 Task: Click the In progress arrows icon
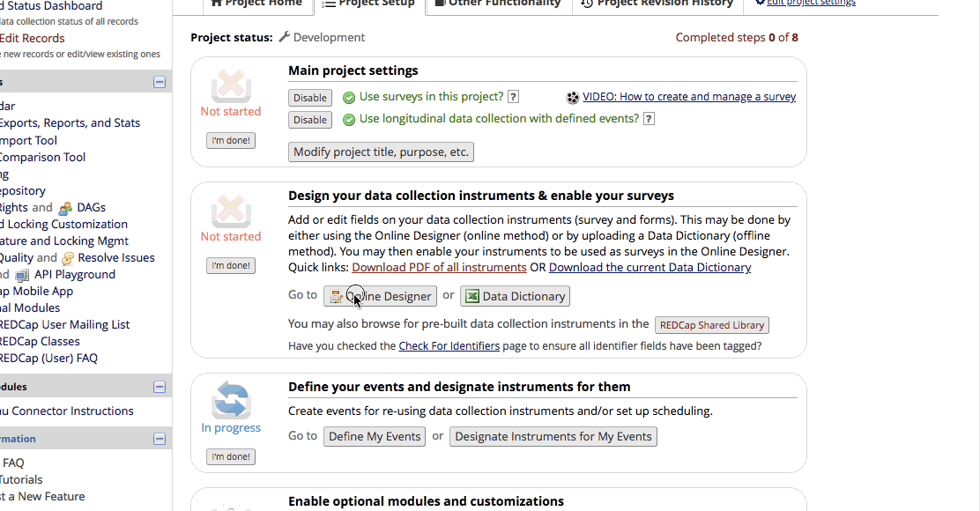(231, 400)
